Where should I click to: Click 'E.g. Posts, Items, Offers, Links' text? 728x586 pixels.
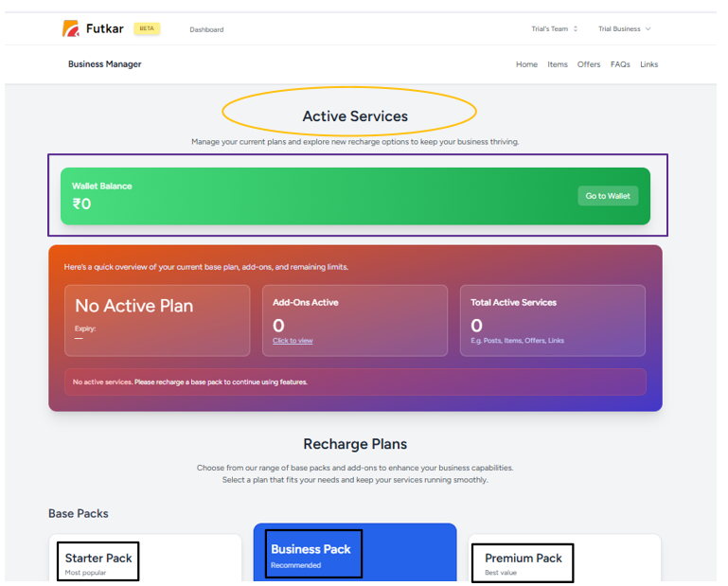pyautogui.click(x=517, y=341)
